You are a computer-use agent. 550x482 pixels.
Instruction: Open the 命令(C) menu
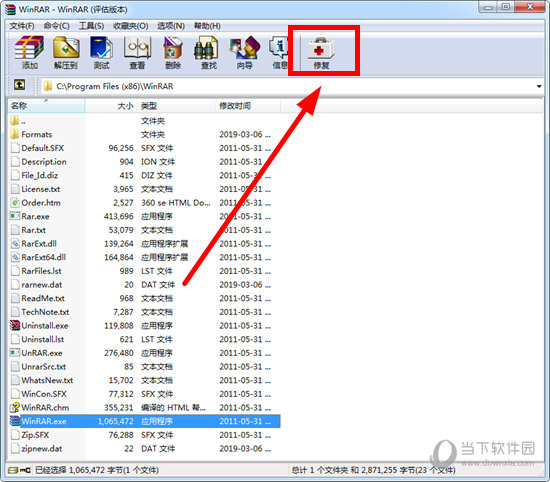coord(56,26)
